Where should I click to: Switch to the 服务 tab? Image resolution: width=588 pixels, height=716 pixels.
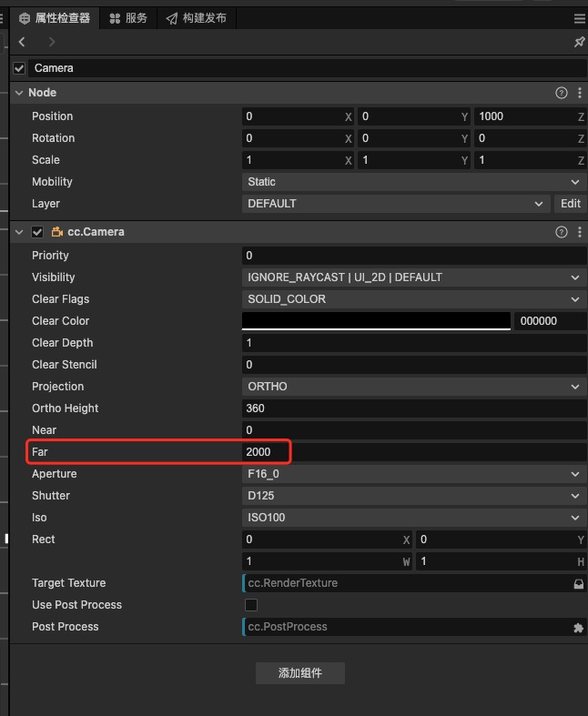pos(127,18)
